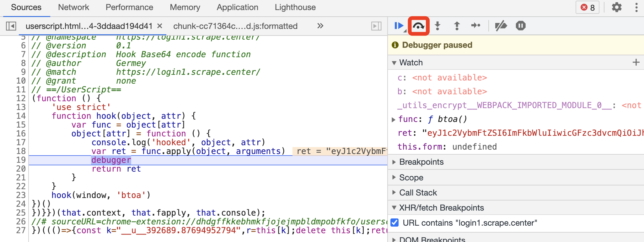Step into next function call
Viewport: 644px width, 242px height.
point(437,26)
